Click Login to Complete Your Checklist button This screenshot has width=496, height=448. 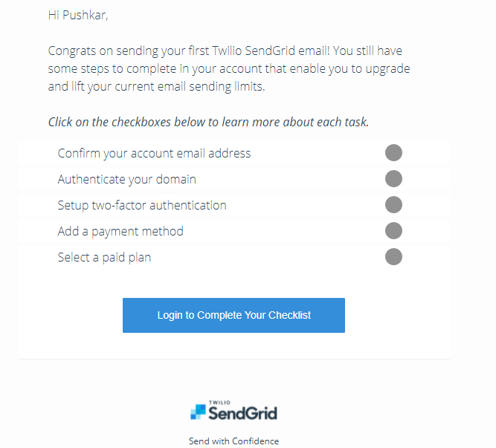(x=233, y=315)
